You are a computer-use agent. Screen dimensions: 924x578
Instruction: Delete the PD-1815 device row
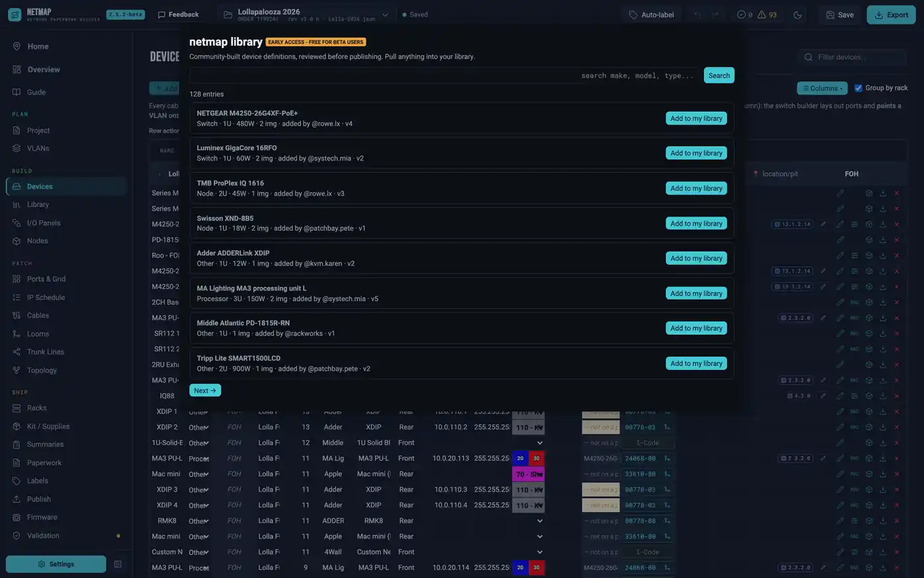pos(896,240)
